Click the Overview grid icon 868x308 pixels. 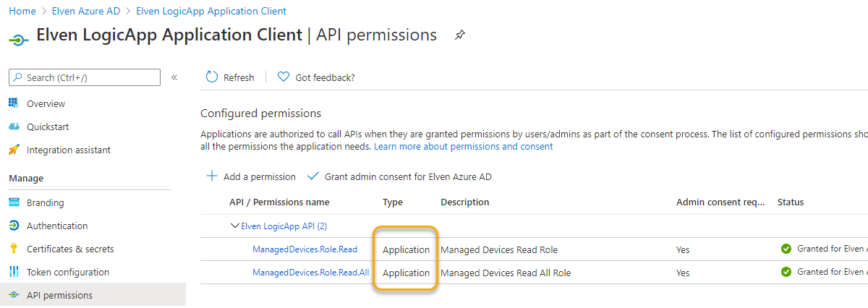pos(14,103)
